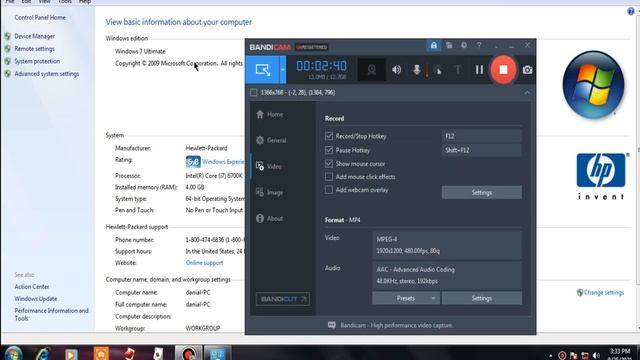Image resolution: width=640 pixels, height=360 pixels.
Task: Open Control Panel Home link
Action: pos(40,18)
